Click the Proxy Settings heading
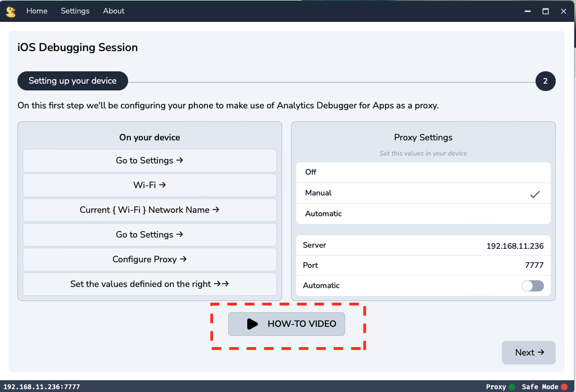 423,137
